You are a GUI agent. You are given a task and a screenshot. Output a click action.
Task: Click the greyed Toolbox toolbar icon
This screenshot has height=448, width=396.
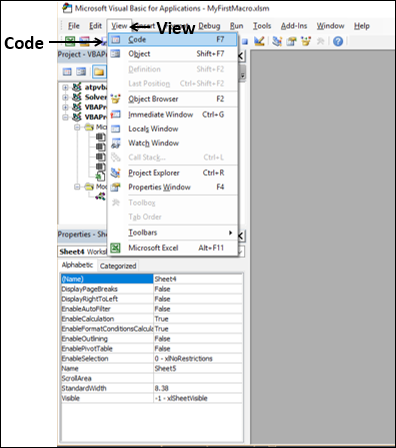click(320, 41)
